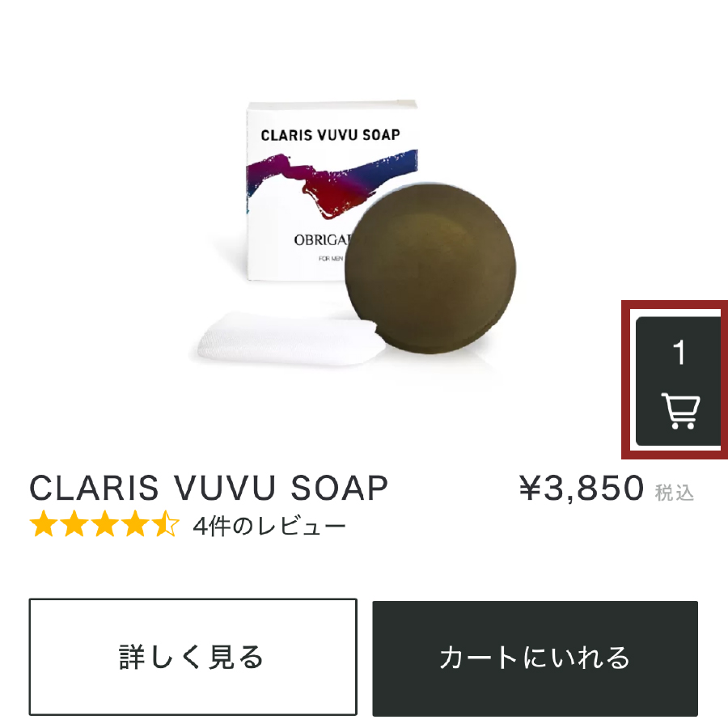Click the 詳しく見る details button

[193, 657]
